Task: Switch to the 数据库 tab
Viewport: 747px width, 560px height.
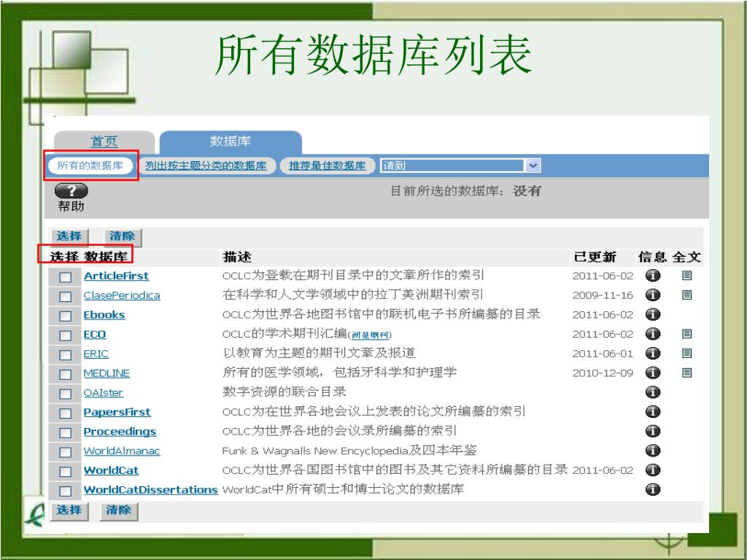Action: click(230, 141)
